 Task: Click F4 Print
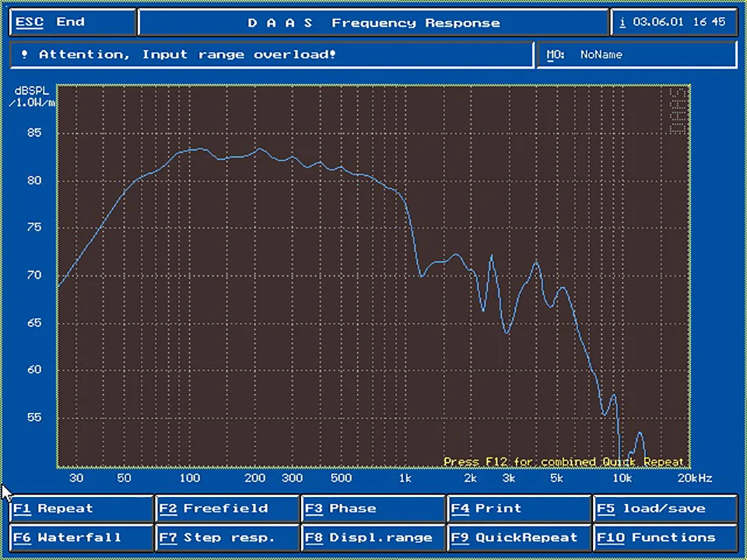tap(519, 509)
